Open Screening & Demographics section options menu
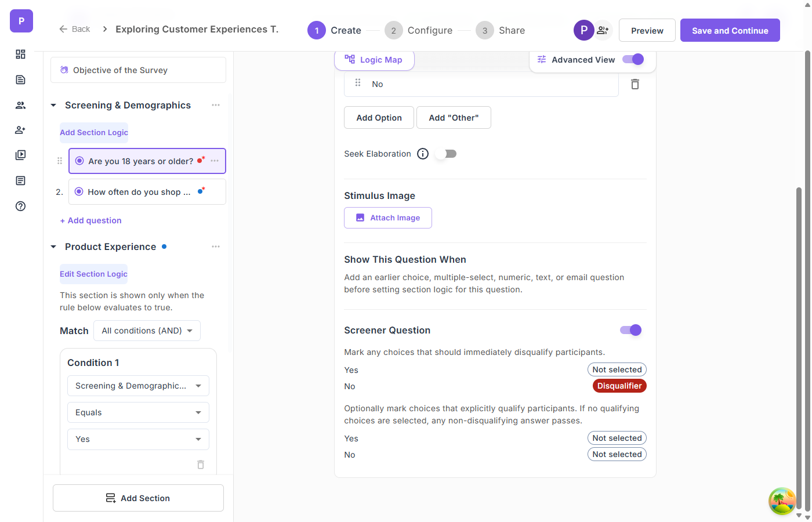 [x=216, y=105]
